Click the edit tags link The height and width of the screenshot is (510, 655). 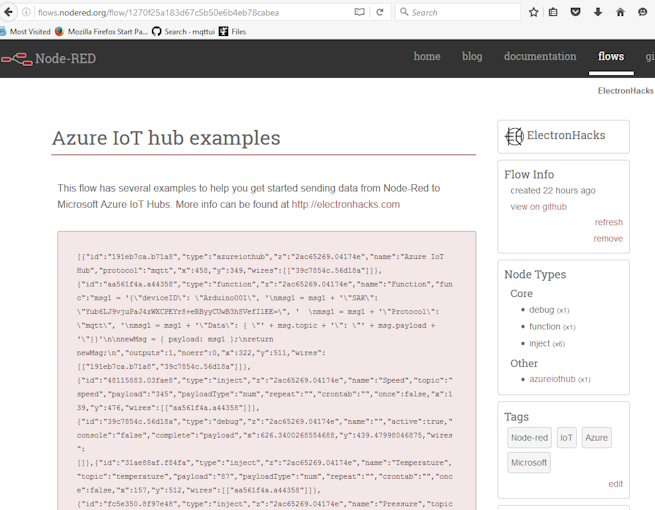[615, 484]
